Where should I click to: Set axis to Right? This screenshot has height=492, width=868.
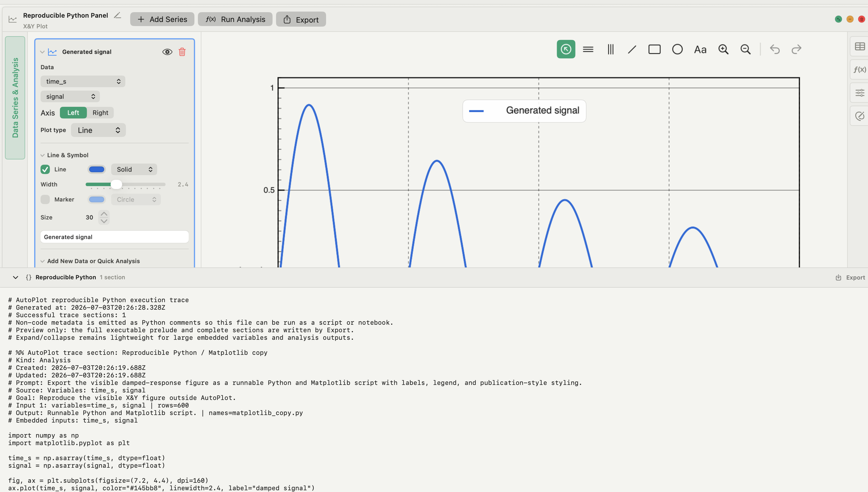(x=100, y=113)
